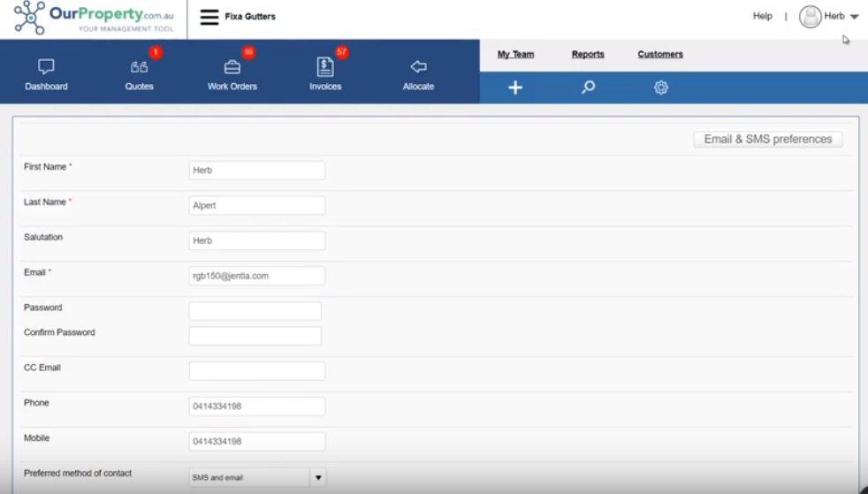
Task: Open Email & SMS preferences
Action: pos(768,140)
